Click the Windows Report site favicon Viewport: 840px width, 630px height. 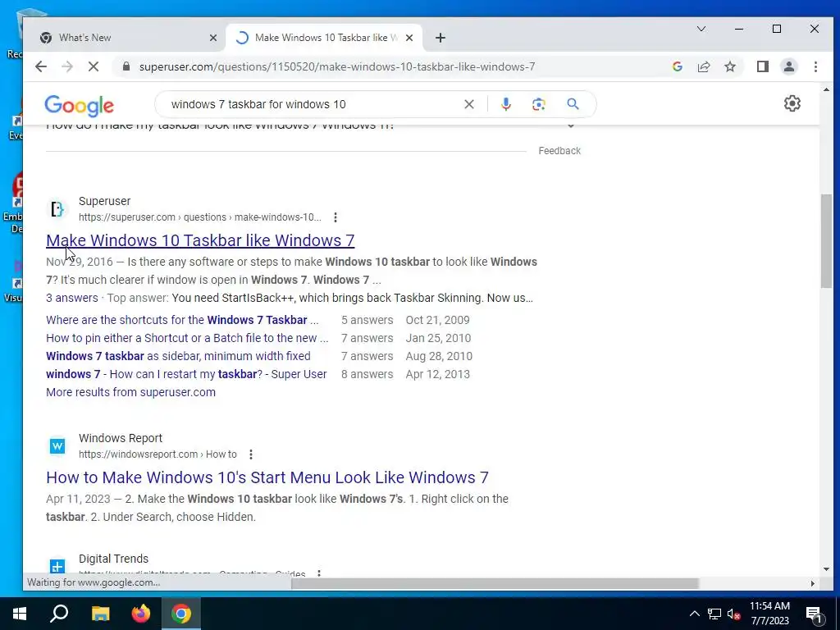tap(57, 445)
